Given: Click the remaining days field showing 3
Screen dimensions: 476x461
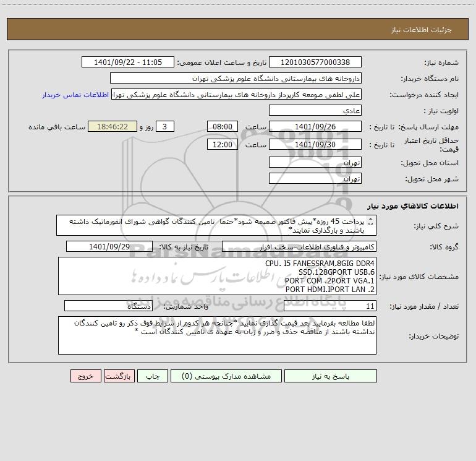Looking at the screenshot, I should [165, 126].
